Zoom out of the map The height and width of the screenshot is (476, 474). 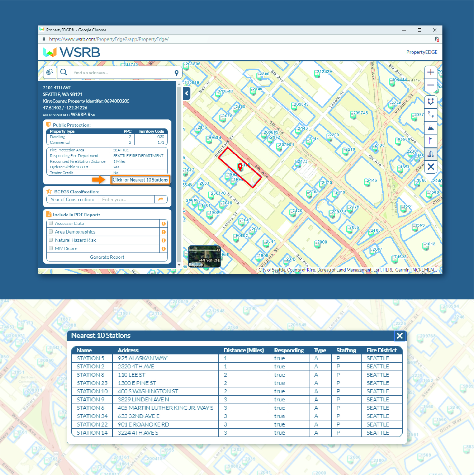431,85
